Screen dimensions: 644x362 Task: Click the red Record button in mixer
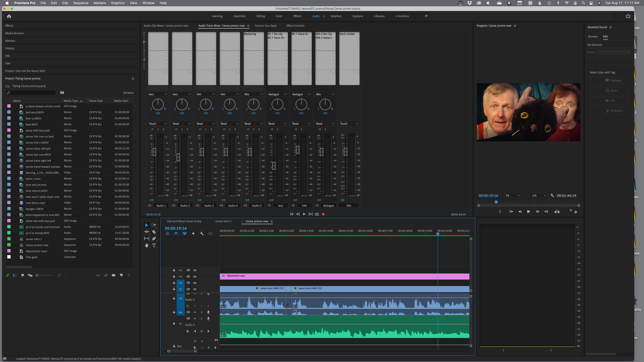click(323, 214)
